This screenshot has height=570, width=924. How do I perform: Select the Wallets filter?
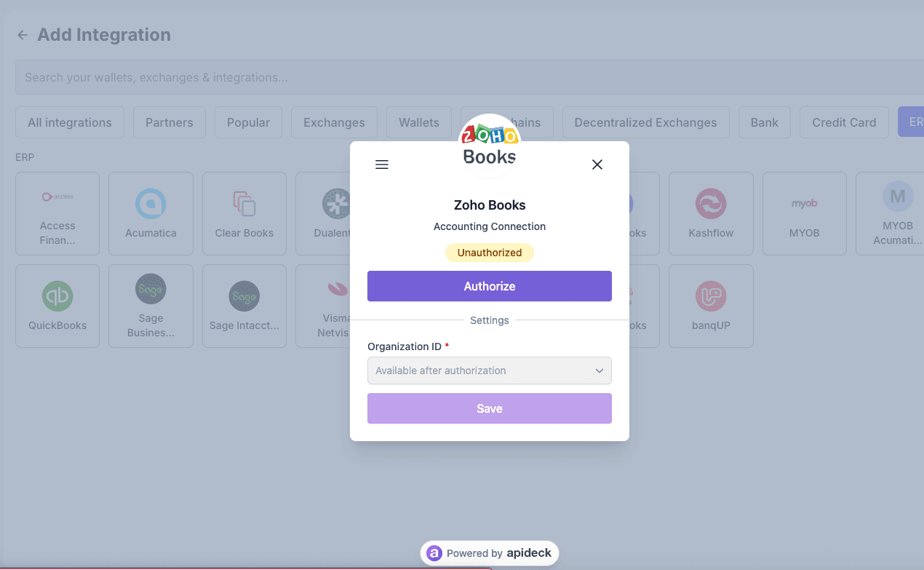[419, 122]
